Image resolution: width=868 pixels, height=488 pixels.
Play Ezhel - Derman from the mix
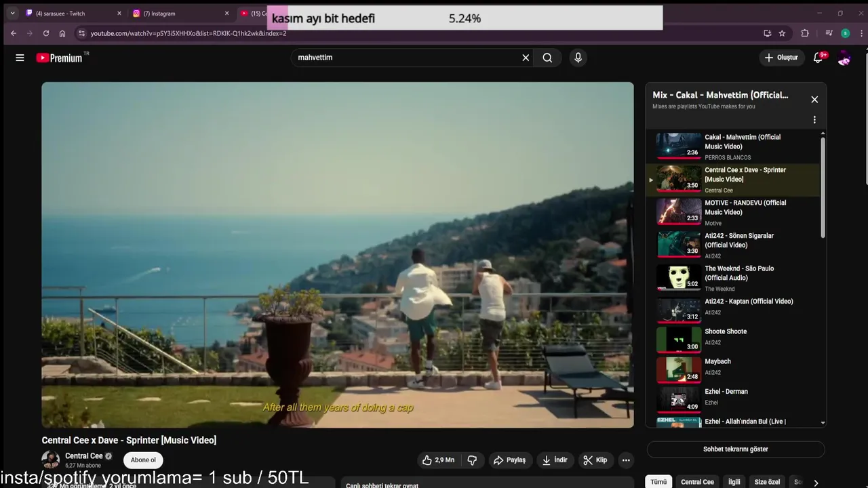734,400
